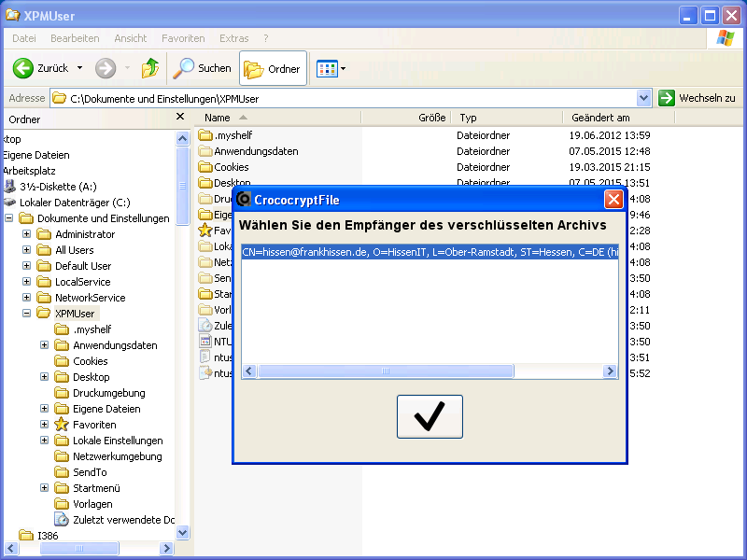Select Druckumgebung in the folder tree
The height and width of the screenshot is (560, 747).
point(100,393)
